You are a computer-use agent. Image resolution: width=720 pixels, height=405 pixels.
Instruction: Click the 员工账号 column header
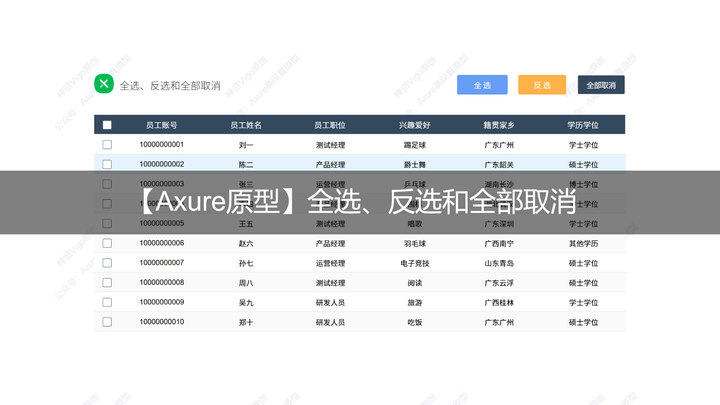162,125
